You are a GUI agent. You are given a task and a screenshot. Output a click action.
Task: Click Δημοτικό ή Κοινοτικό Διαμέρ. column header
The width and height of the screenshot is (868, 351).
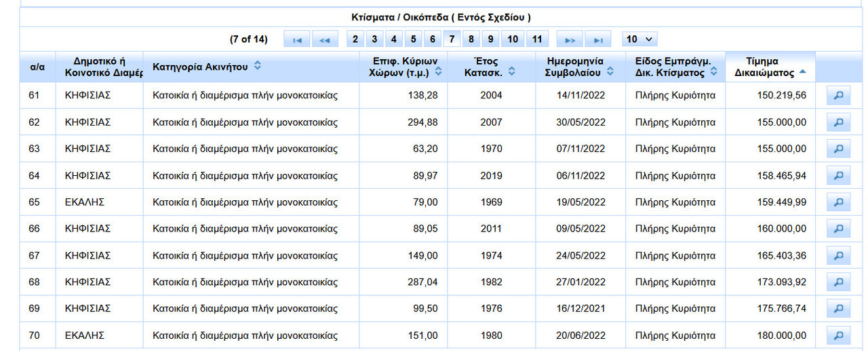point(100,67)
